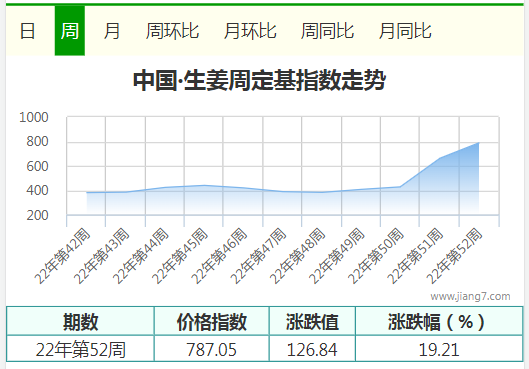Viewport: 529px width, 369px height.
Task: Click the 涨跌值 column header
Action: (312, 321)
